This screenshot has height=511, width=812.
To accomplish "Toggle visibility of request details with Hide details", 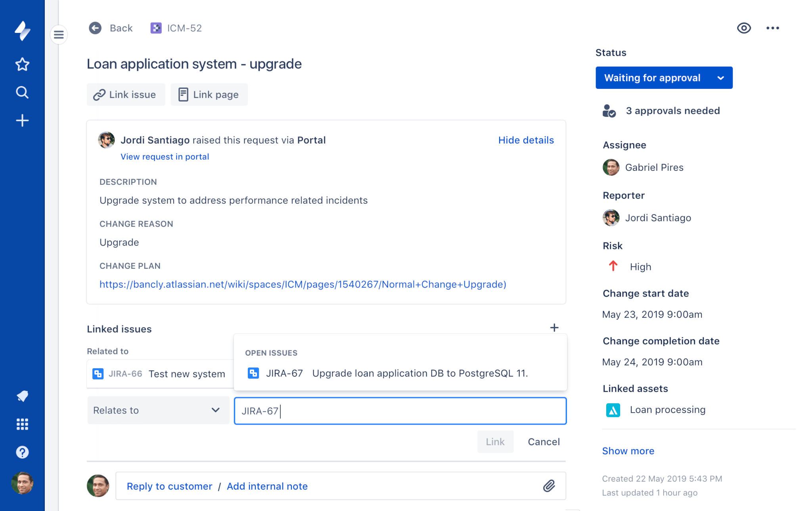I will pyautogui.click(x=525, y=140).
